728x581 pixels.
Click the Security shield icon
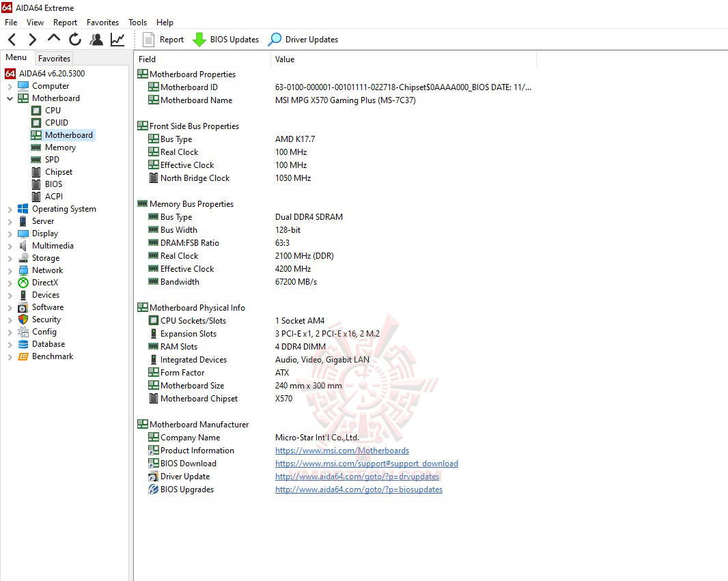coord(23,320)
